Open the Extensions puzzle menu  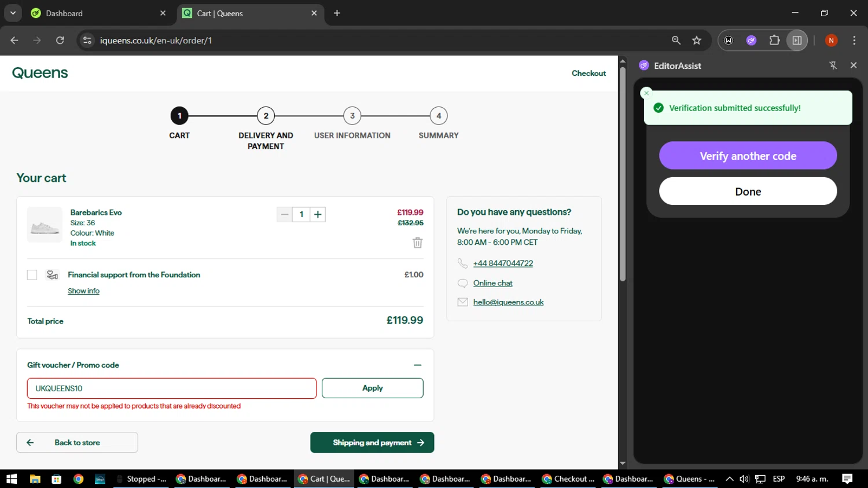point(774,41)
